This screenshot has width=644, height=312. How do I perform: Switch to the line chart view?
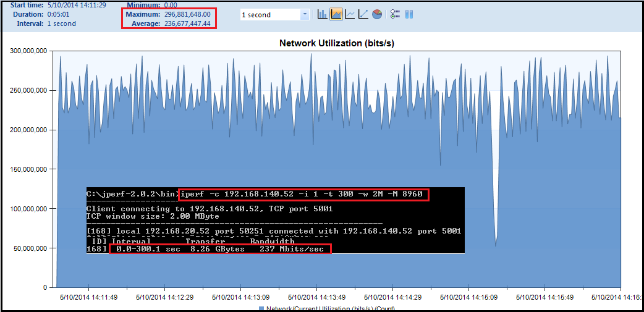pyautogui.click(x=350, y=14)
